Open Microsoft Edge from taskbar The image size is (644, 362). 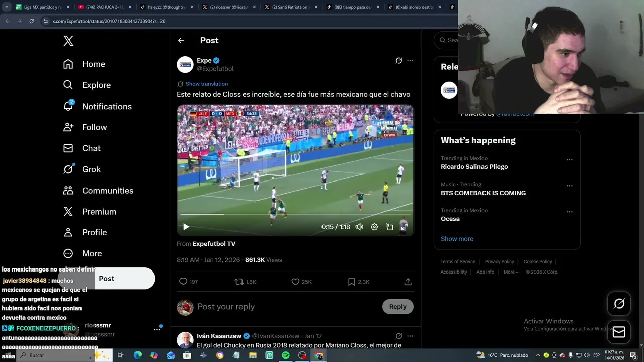point(137,355)
